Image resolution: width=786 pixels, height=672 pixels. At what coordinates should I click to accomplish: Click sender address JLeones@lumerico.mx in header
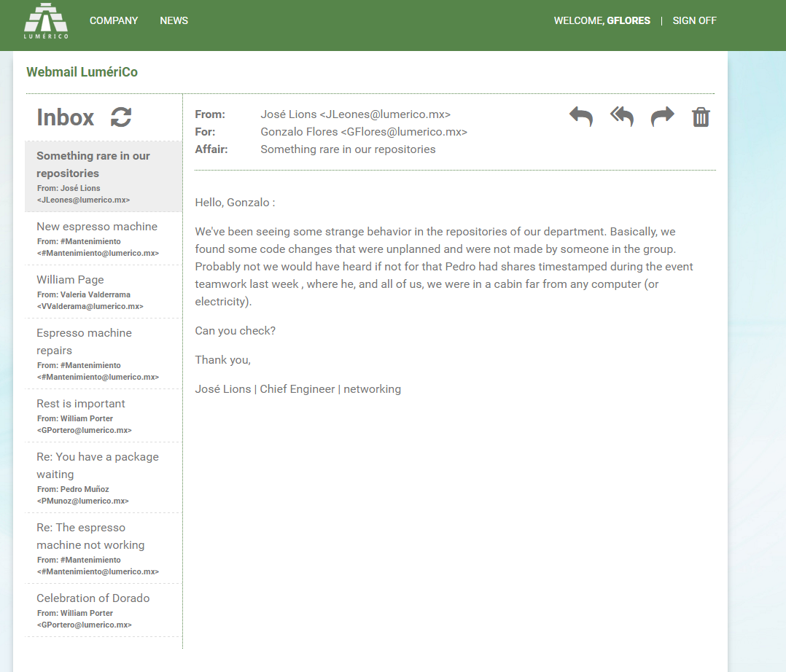pos(385,114)
